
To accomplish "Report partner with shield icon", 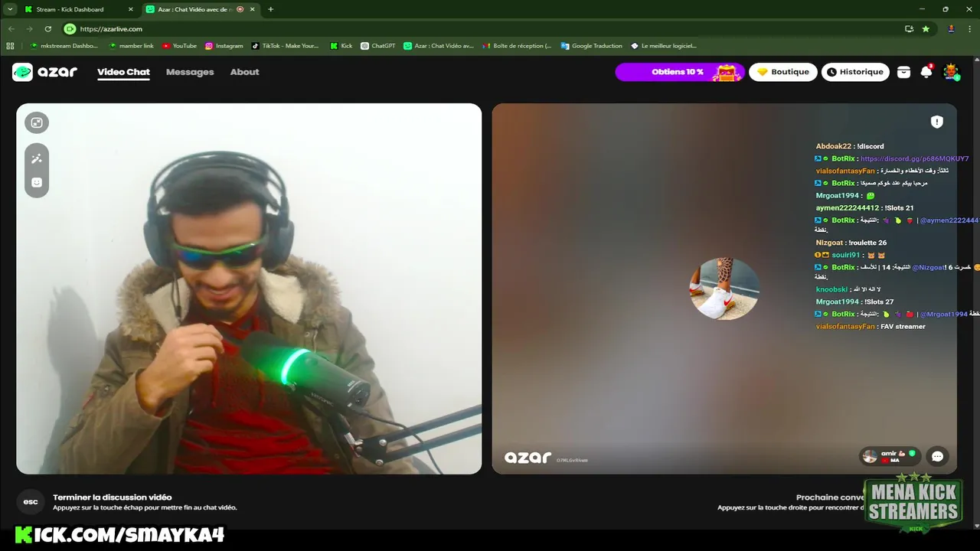I will 936,122.
